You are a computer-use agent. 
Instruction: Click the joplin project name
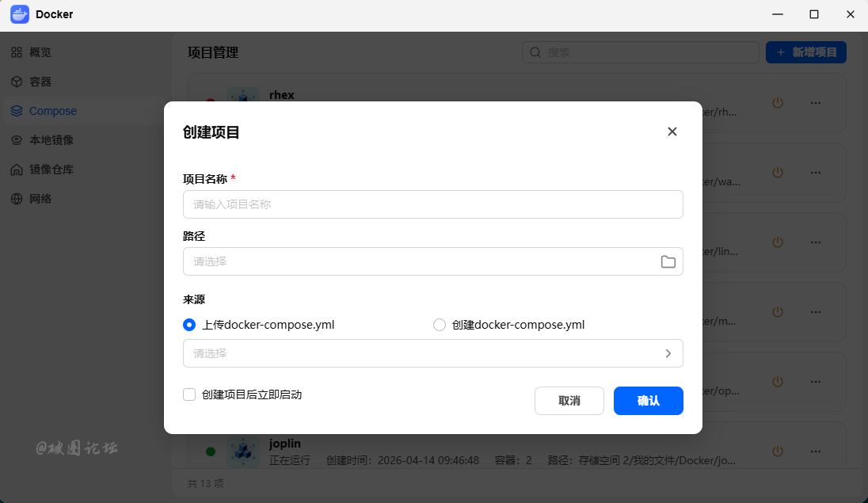[x=285, y=443]
